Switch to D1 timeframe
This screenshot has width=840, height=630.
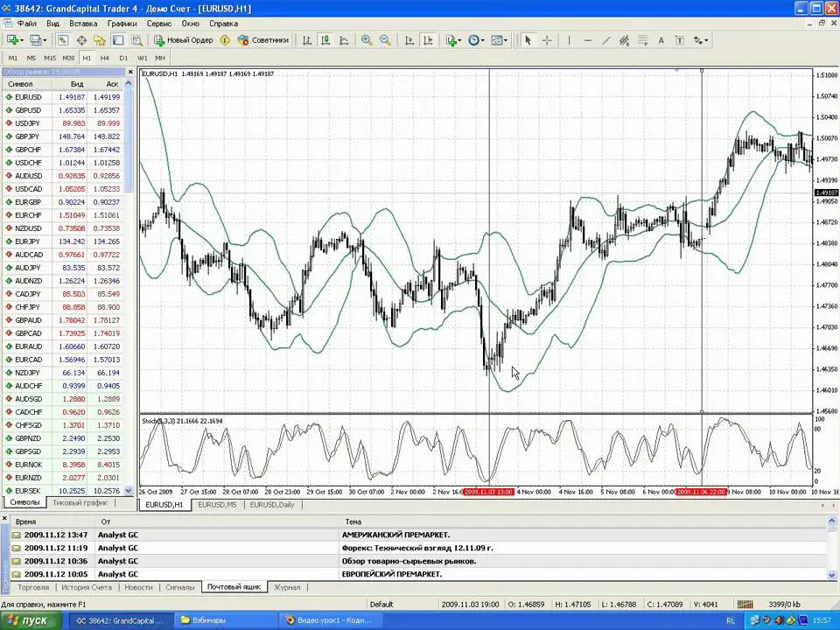point(123,58)
